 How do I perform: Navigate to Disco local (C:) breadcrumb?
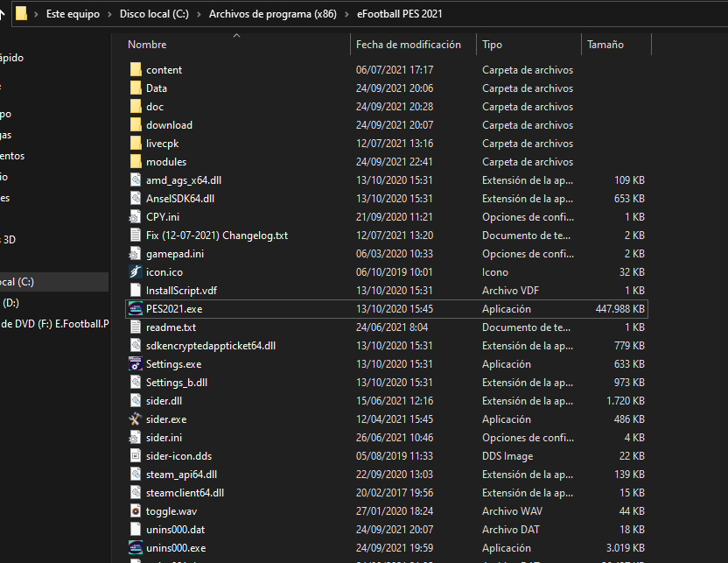pyautogui.click(x=154, y=14)
